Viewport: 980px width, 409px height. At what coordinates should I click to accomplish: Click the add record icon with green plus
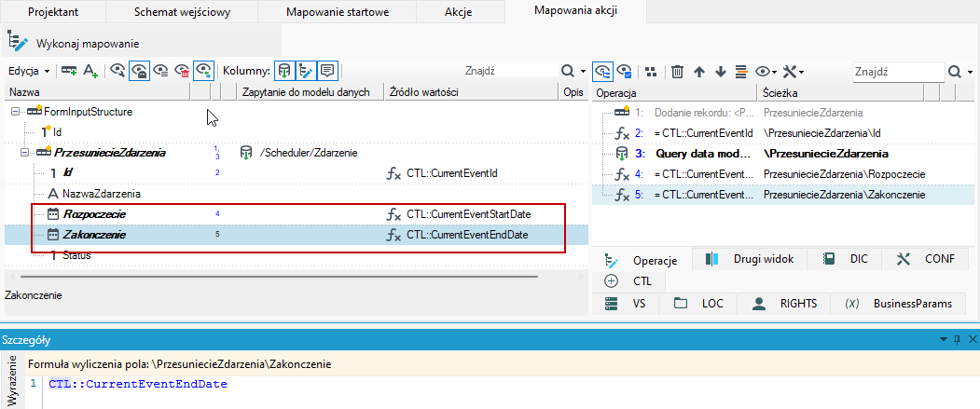click(69, 71)
